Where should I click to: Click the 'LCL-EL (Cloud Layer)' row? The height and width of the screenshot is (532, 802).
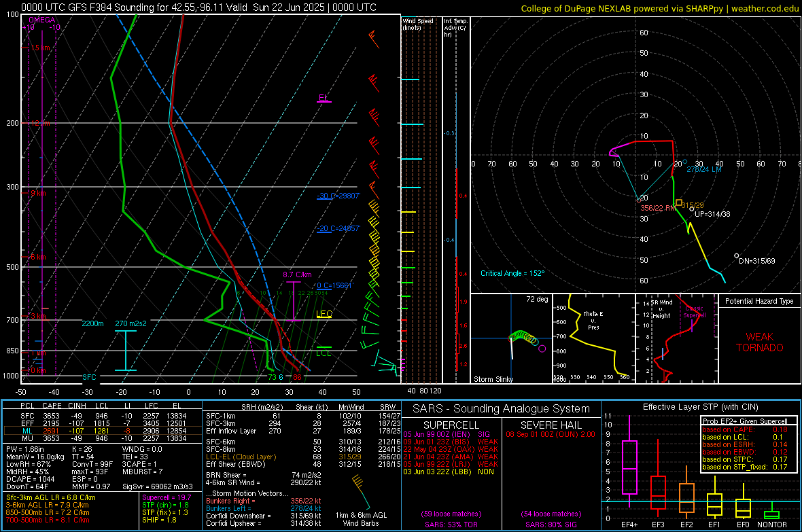coord(303,457)
